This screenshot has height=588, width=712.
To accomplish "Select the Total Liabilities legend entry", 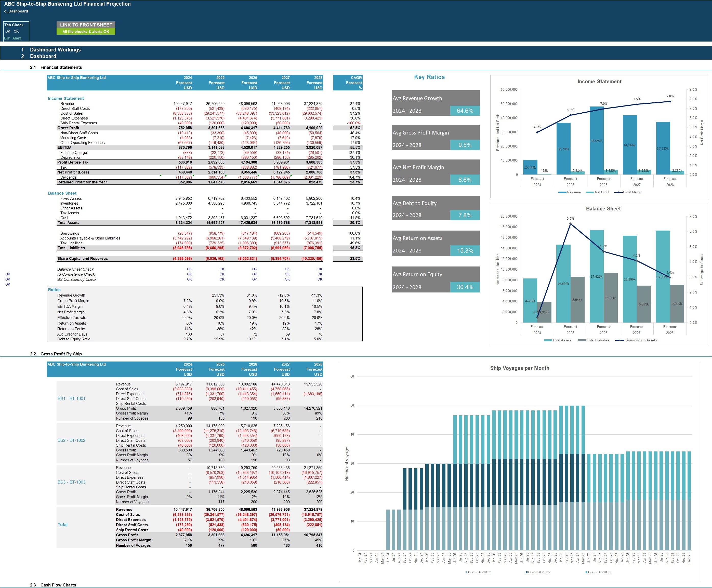I will 594,340.
